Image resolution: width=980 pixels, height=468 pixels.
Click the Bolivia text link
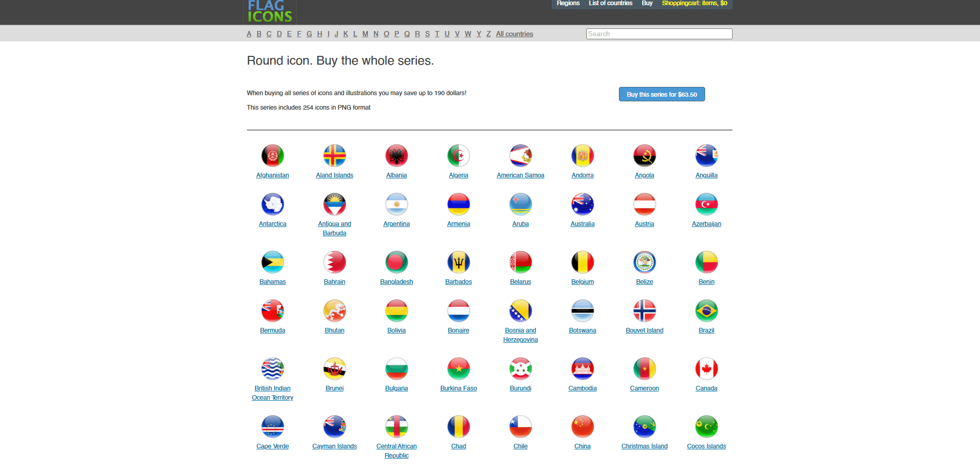pos(397,330)
